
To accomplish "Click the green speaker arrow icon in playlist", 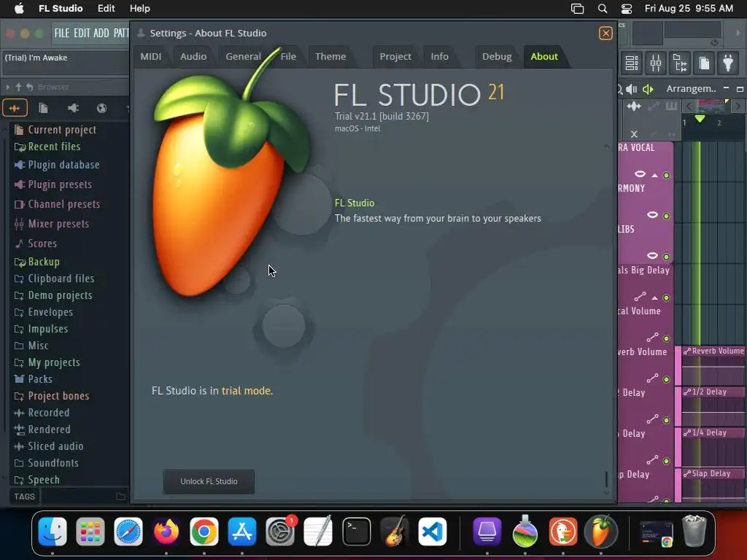I will point(648,89).
